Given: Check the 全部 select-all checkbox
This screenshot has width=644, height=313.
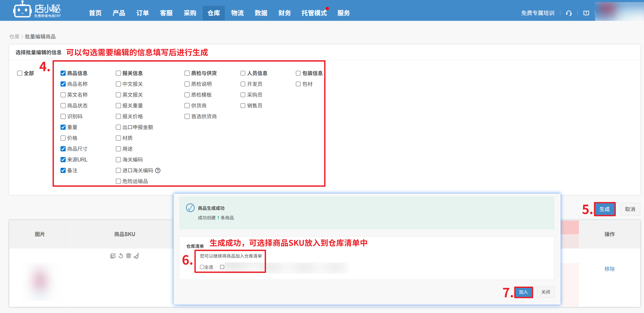Looking at the screenshot, I should 20,73.
